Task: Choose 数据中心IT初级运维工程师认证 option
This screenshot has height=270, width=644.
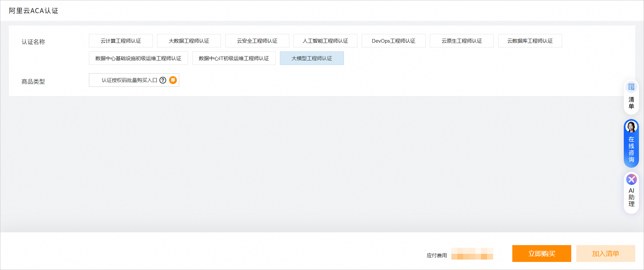Action: coord(234,58)
